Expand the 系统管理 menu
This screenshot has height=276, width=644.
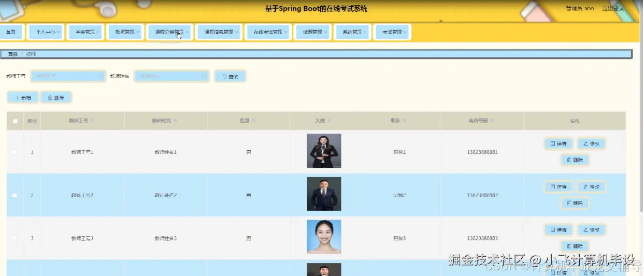pos(352,32)
